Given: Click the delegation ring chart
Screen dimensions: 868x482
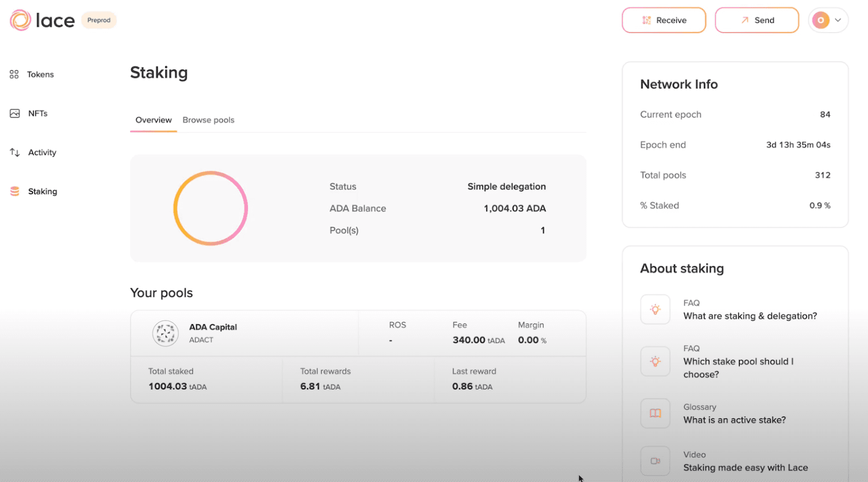Looking at the screenshot, I should (210, 208).
